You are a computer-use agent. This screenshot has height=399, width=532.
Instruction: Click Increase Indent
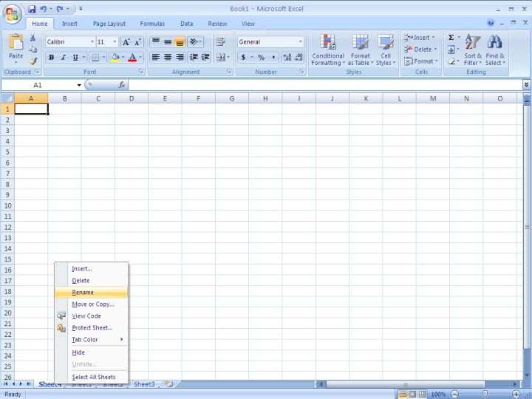205,57
